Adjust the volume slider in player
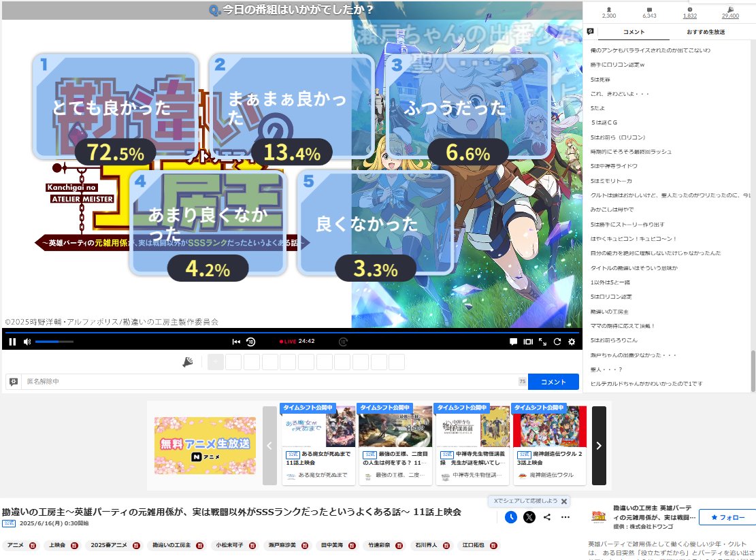756x560 pixels. [54, 342]
